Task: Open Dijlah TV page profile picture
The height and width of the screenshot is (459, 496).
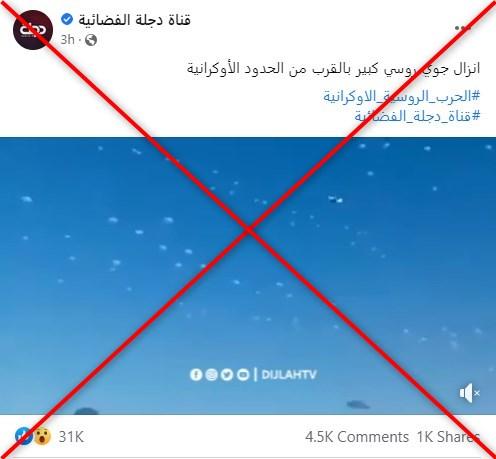Action: pos(33,30)
